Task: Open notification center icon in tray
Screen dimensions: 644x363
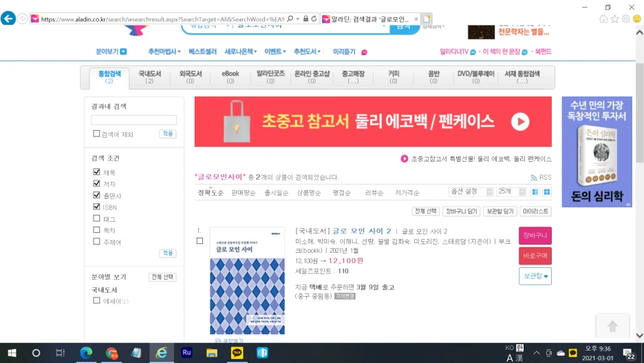Action: click(628, 353)
